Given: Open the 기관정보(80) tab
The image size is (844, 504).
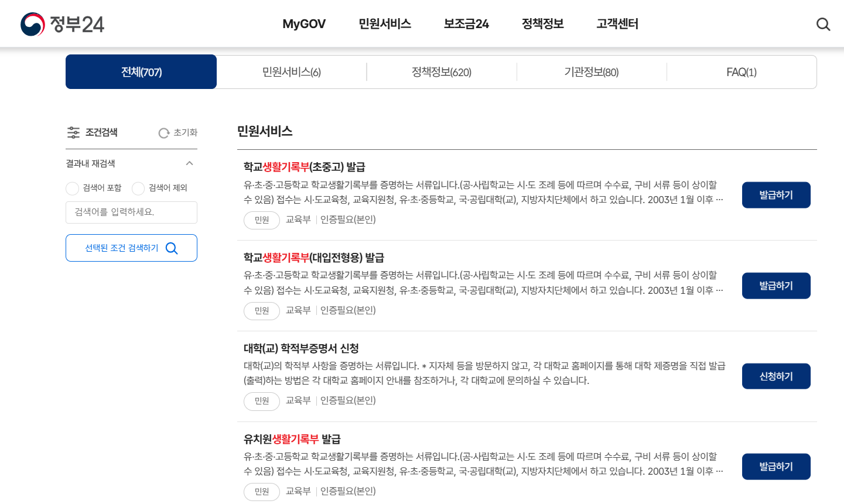Looking at the screenshot, I should tap(592, 71).
